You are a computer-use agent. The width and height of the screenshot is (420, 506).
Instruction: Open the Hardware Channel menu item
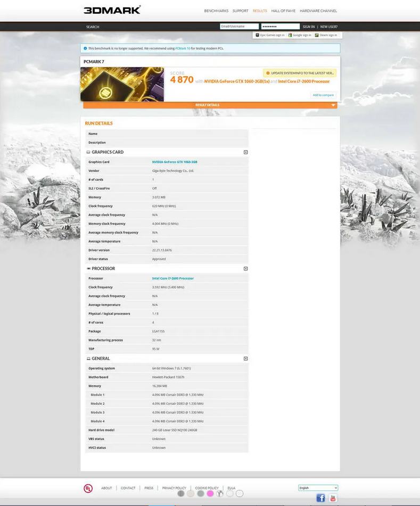(x=318, y=11)
